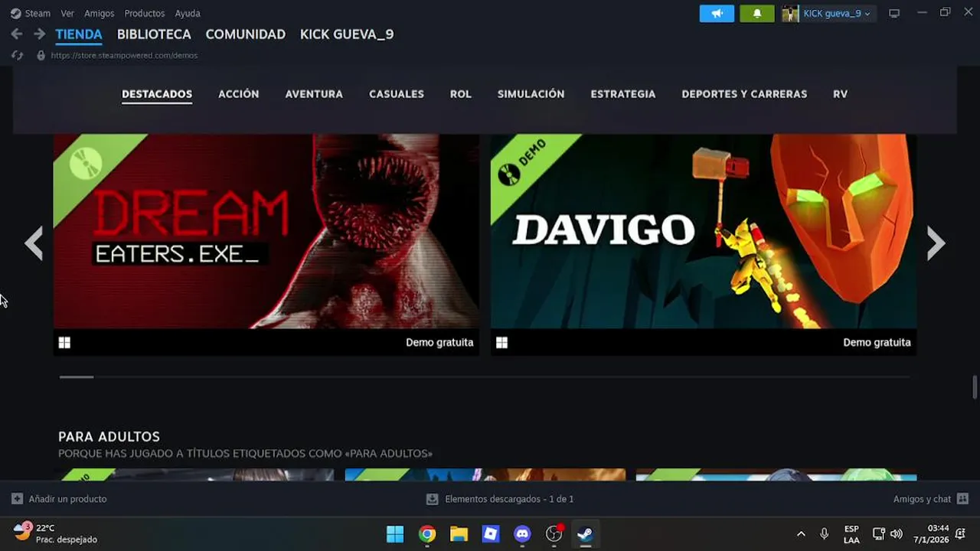Image resolution: width=980 pixels, height=551 pixels.
Task: Open the volume speaker tray icon
Action: pos(897,534)
